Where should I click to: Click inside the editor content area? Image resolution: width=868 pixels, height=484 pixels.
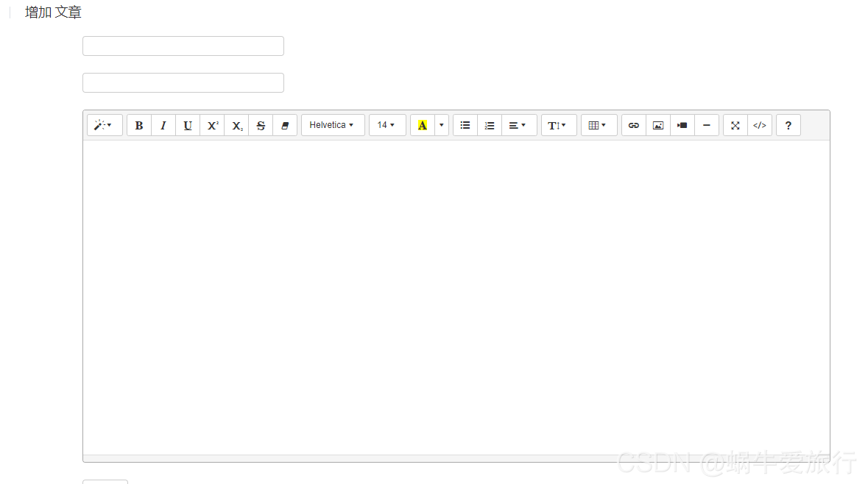pos(456,298)
